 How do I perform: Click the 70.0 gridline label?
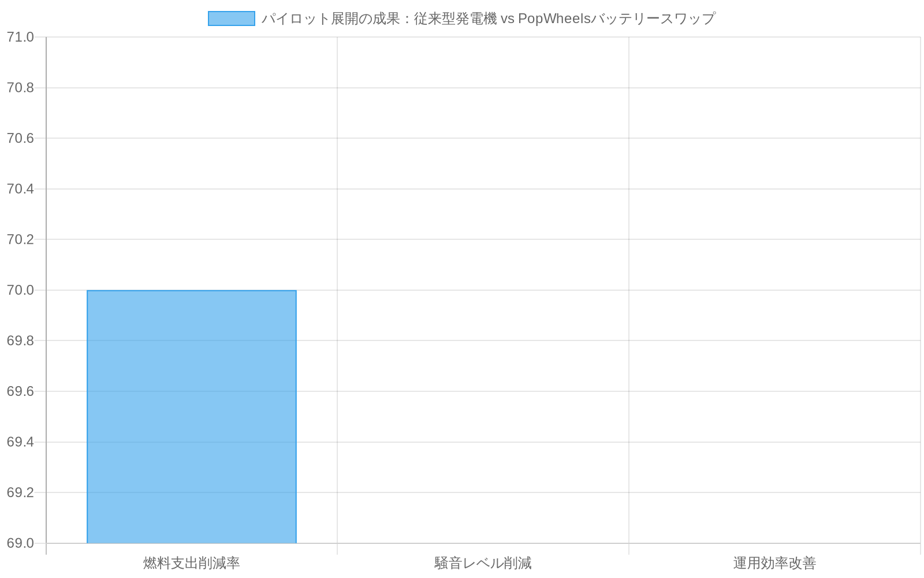[24, 290]
